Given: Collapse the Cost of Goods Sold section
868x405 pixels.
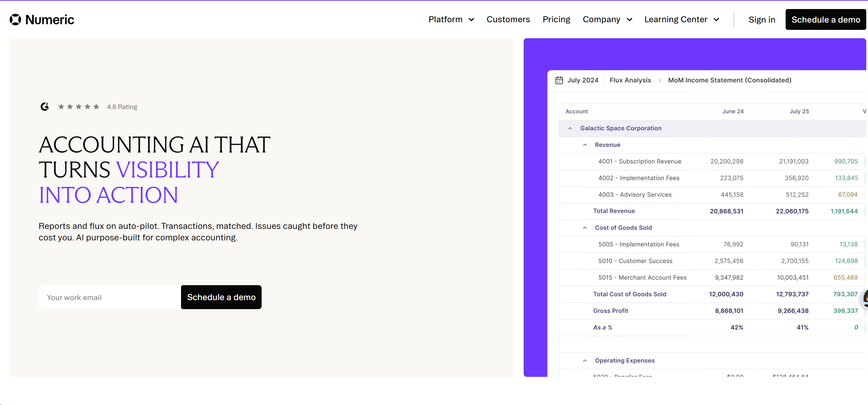Looking at the screenshot, I should [x=585, y=228].
